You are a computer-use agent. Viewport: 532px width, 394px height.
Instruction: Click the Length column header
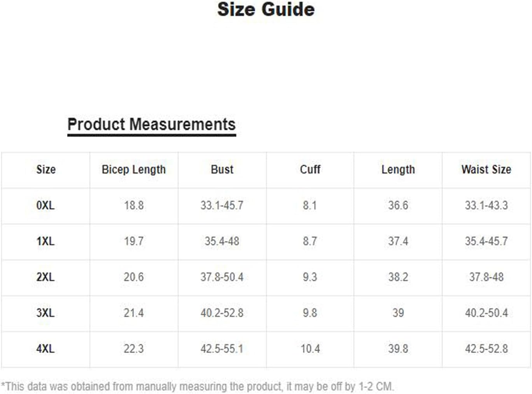[398, 169]
